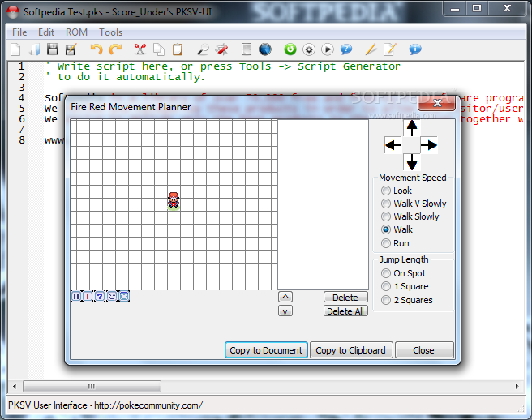Move selected movement up with ^ button
Image resolution: width=532 pixels, height=420 pixels.
(285, 297)
